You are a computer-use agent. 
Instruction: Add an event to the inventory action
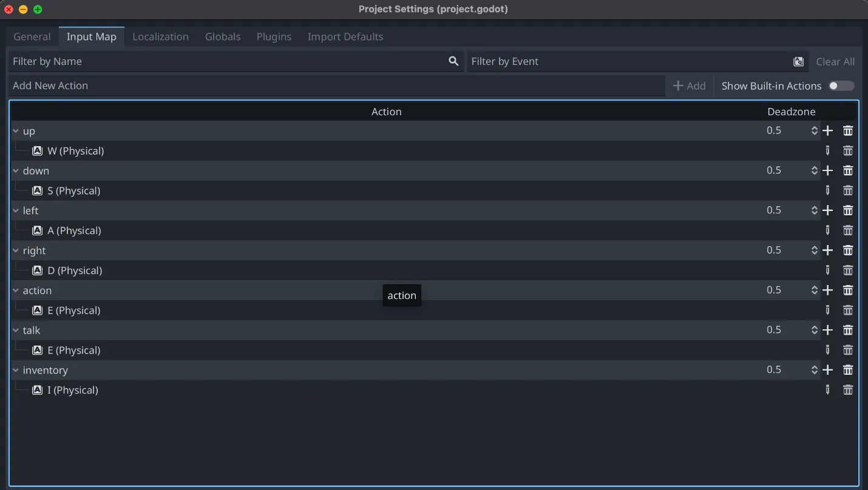click(x=828, y=370)
